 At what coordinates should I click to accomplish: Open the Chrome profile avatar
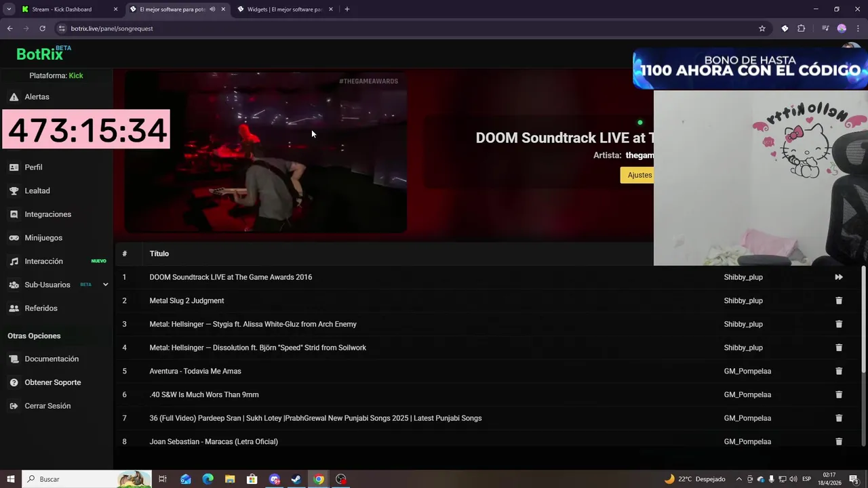(842, 28)
